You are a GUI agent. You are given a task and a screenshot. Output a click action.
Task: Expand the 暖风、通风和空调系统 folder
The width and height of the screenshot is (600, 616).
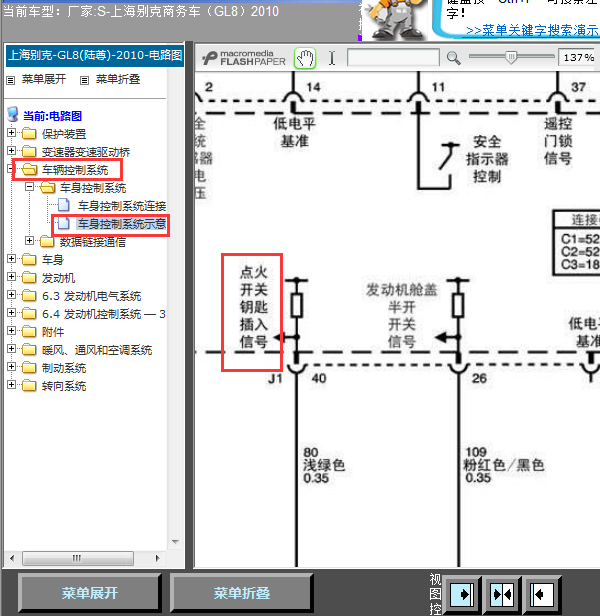coord(11,348)
